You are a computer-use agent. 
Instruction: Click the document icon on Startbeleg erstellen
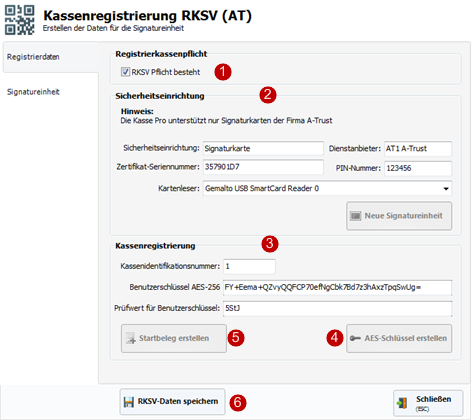131,338
